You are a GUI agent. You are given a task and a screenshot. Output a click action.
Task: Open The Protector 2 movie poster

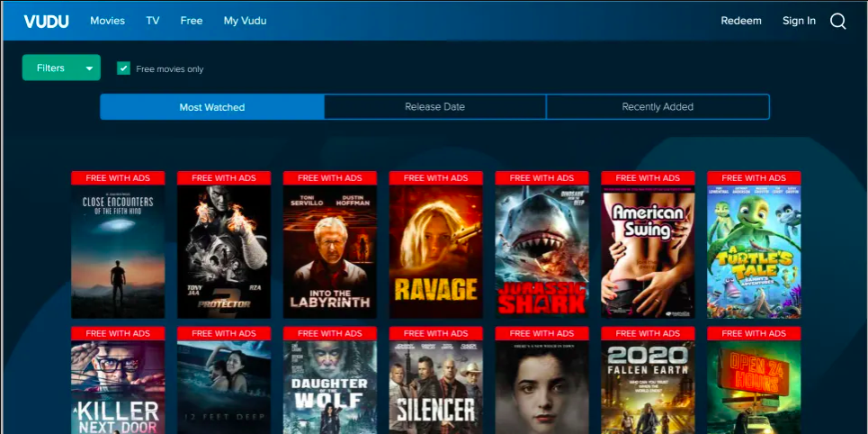point(224,251)
